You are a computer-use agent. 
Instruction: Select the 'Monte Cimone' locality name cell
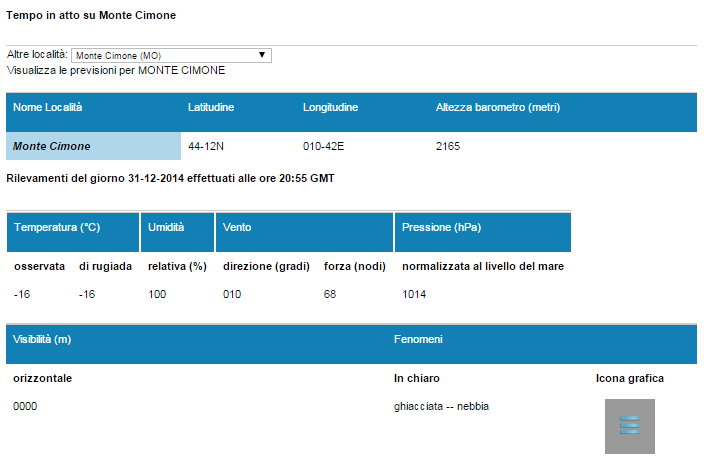coord(93,146)
